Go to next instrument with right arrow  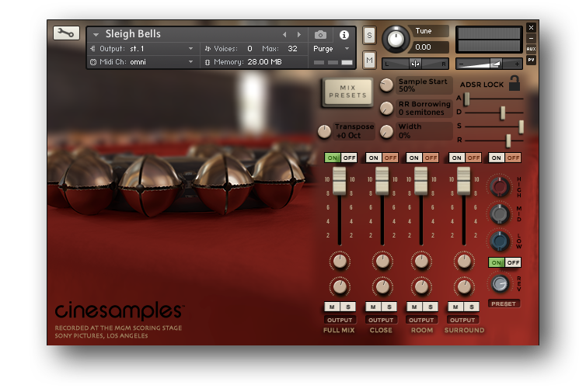299,34
